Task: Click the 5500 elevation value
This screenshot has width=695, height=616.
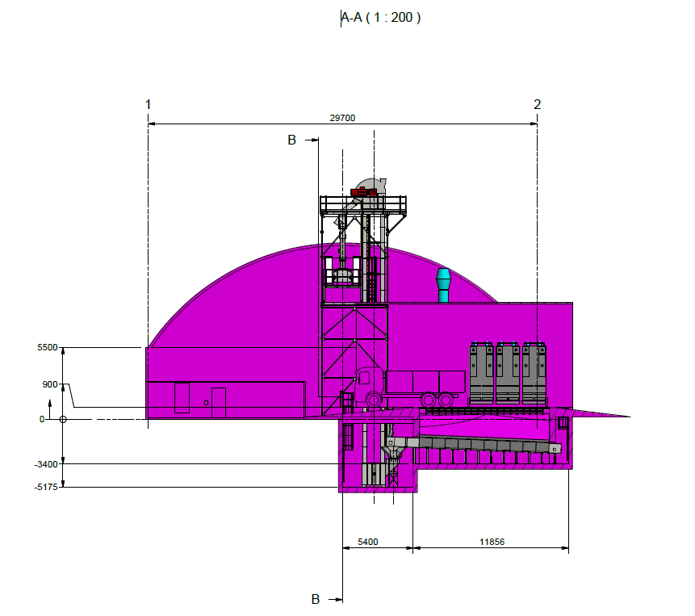Action: [x=48, y=347]
